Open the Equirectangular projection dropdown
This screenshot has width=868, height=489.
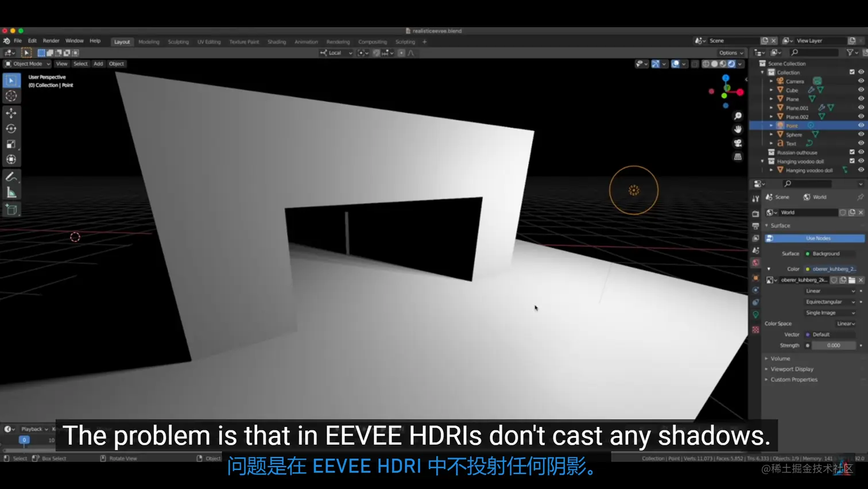pyautogui.click(x=830, y=302)
